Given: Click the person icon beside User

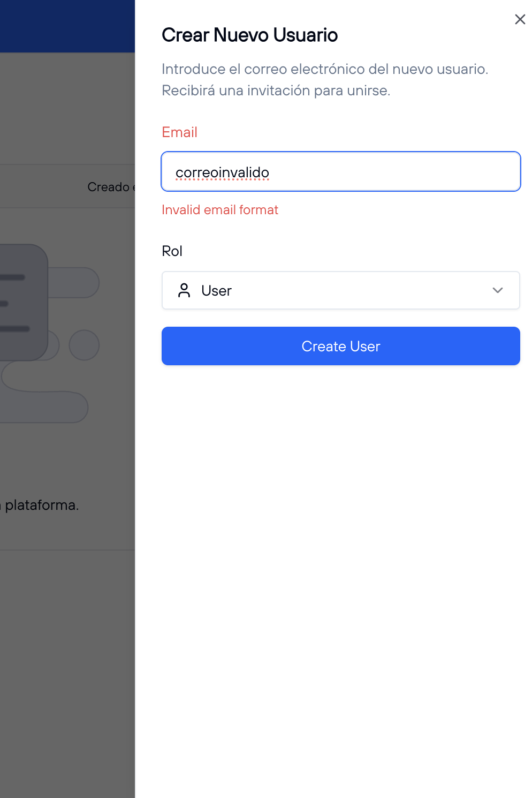Looking at the screenshot, I should click(184, 290).
